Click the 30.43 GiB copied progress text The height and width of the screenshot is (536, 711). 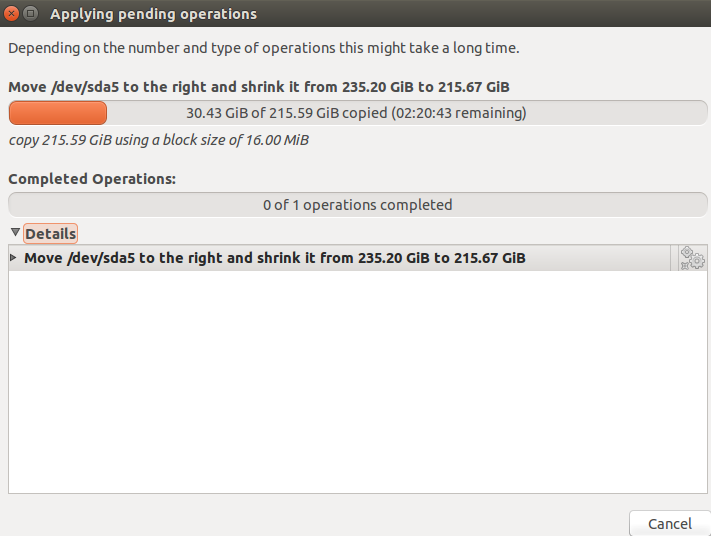tap(286, 113)
